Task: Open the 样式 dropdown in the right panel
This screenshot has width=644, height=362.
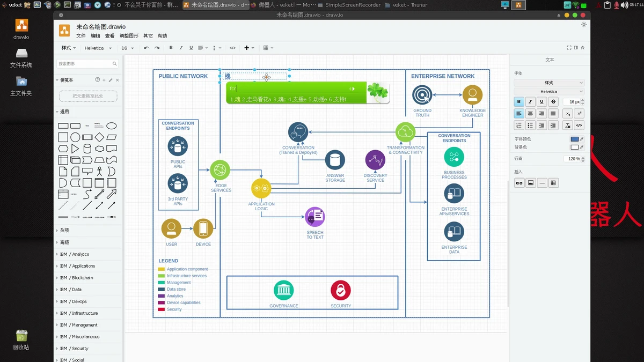Action: click(549, 83)
